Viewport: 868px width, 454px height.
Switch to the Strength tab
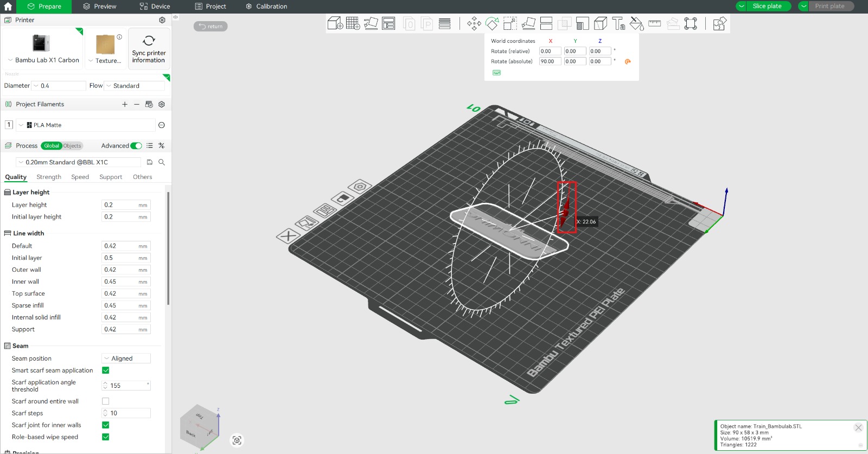tap(49, 177)
